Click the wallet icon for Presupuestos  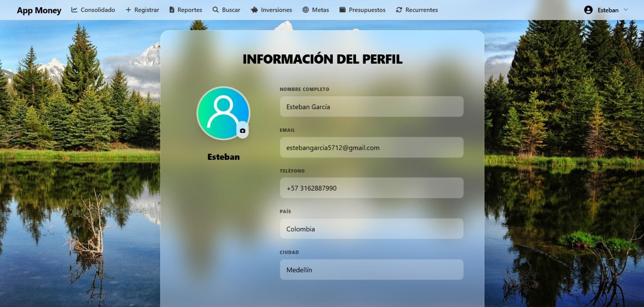pyautogui.click(x=343, y=10)
